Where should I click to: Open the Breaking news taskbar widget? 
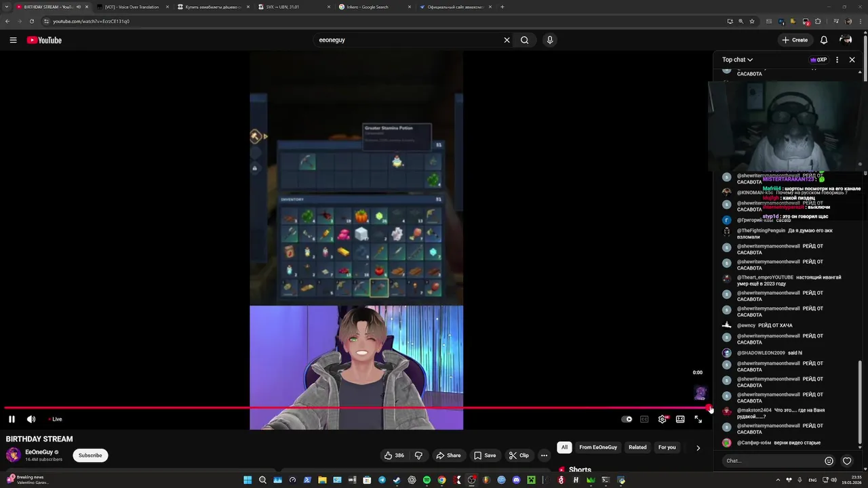(27, 479)
